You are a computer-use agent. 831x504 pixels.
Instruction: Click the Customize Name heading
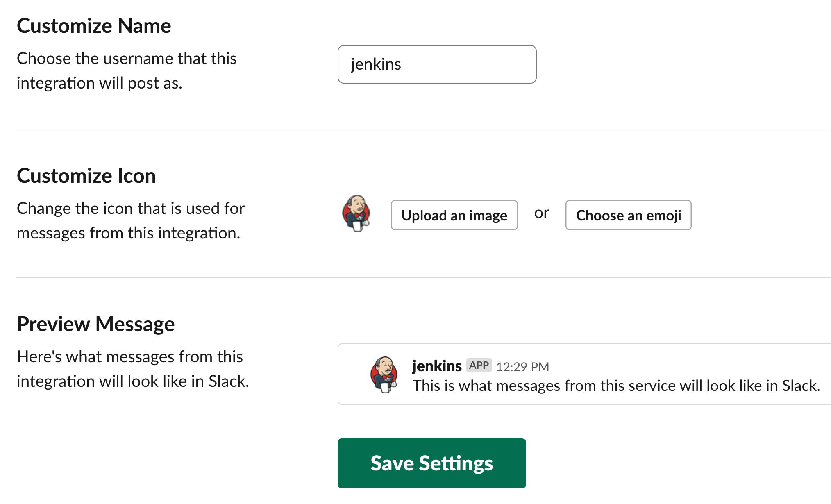click(94, 26)
